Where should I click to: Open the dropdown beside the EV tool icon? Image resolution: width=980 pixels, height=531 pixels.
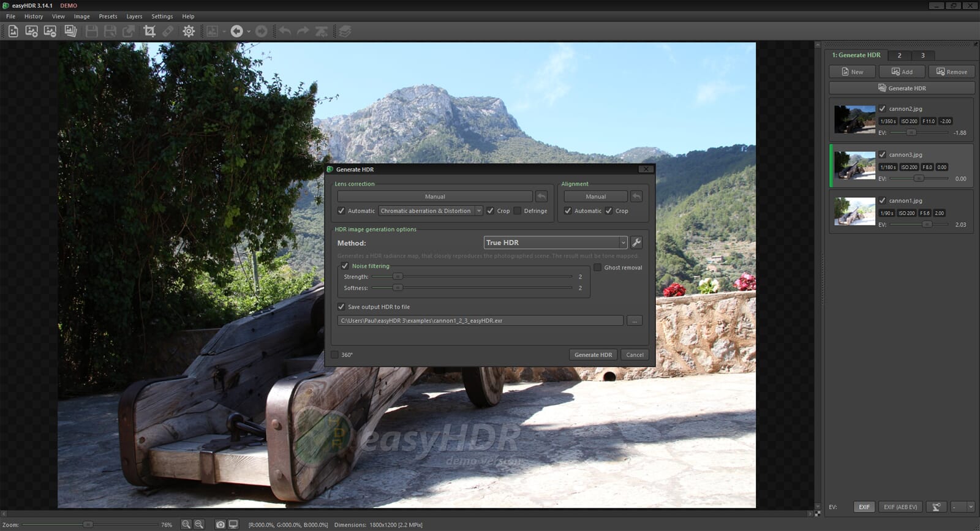[962, 507]
